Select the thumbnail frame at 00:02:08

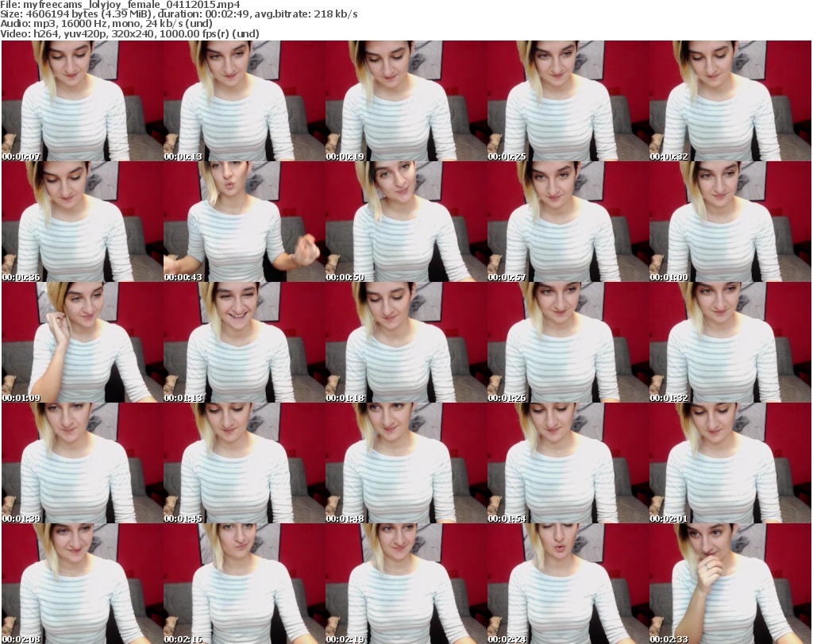tap(82, 584)
